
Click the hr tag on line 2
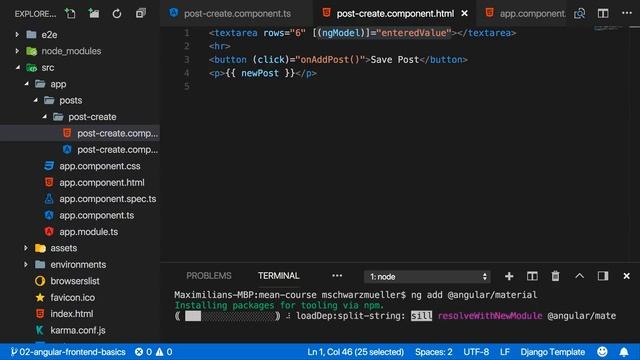220,46
